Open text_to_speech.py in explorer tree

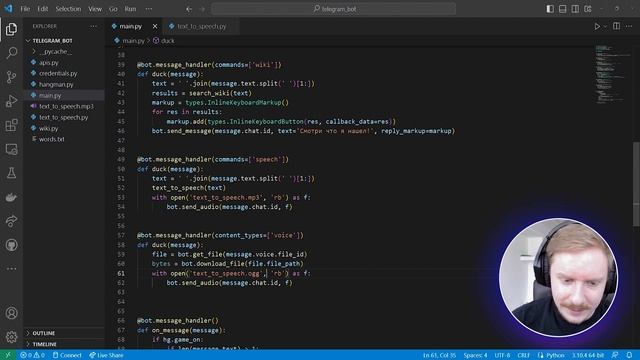point(64,117)
